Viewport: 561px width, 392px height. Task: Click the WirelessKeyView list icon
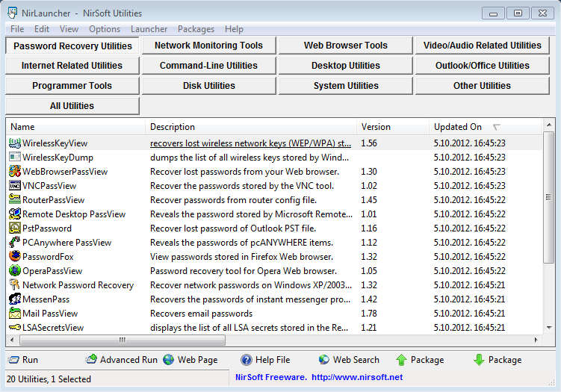14,143
